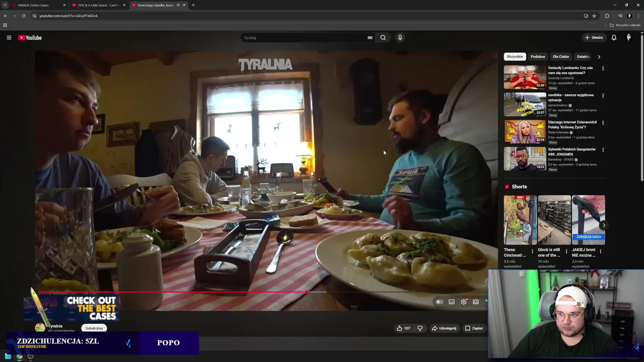Open Gwiazdy Lombardu video thumbnail
Screen dimensions: 644x362
pyautogui.click(x=525, y=77)
